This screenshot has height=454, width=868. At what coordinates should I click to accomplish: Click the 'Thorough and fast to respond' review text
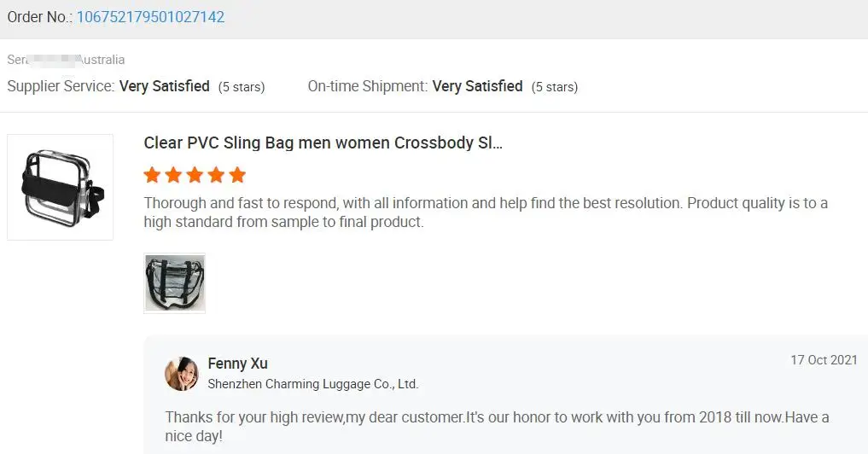(x=485, y=213)
